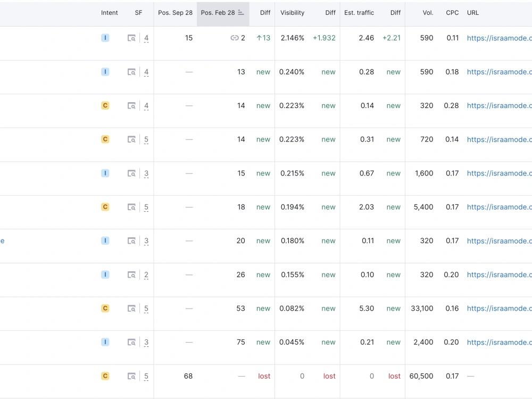This screenshot has height=399, width=532.
Task: Open SERP snapshot icon in position 75 row
Action: coord(131,342)
